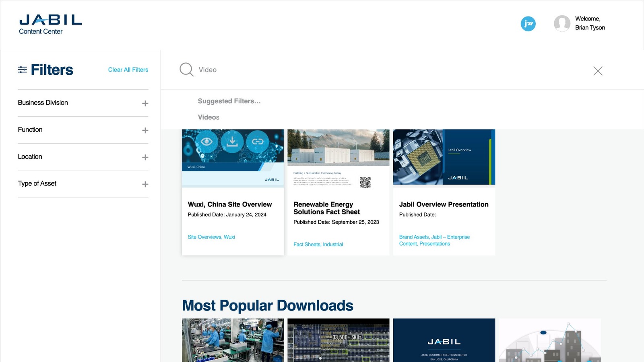Click inside the Video search field

click(242, 70)
